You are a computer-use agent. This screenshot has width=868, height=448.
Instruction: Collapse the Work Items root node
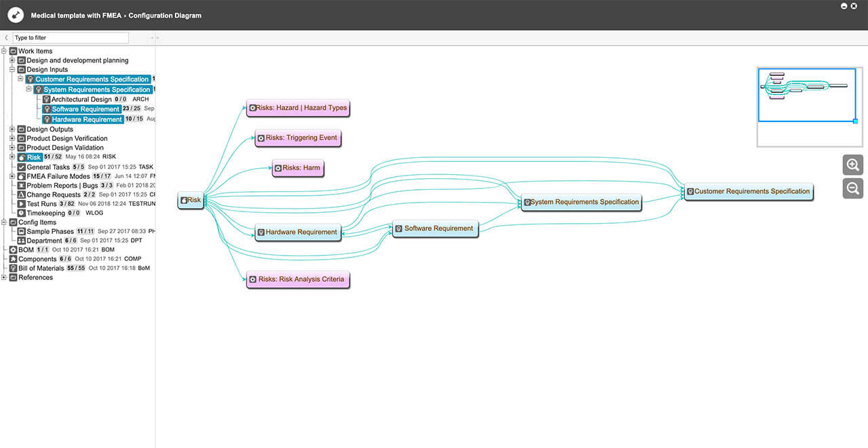(4, 51)
